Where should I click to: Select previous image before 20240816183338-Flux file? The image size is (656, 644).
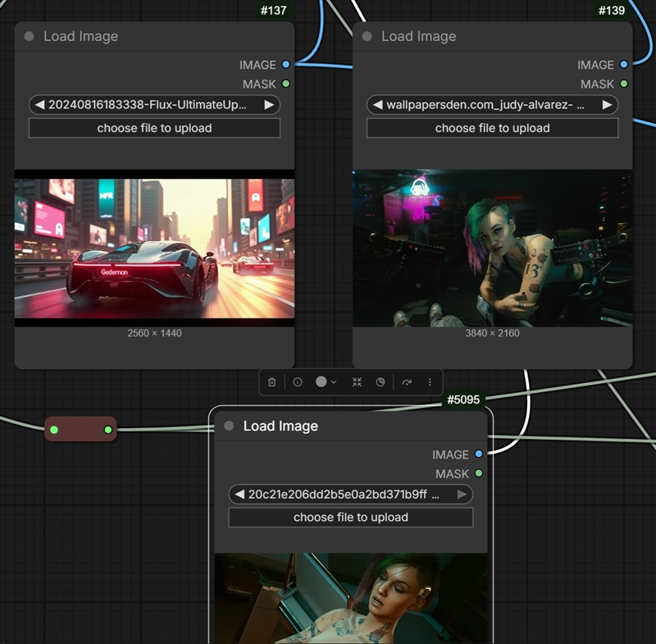click(x=39, y=105)
